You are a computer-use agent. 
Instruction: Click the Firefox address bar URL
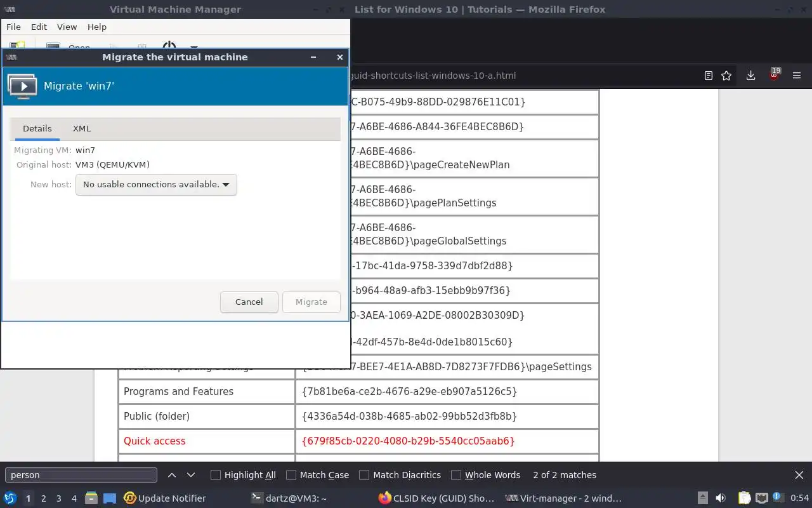[x=433, y=76]
